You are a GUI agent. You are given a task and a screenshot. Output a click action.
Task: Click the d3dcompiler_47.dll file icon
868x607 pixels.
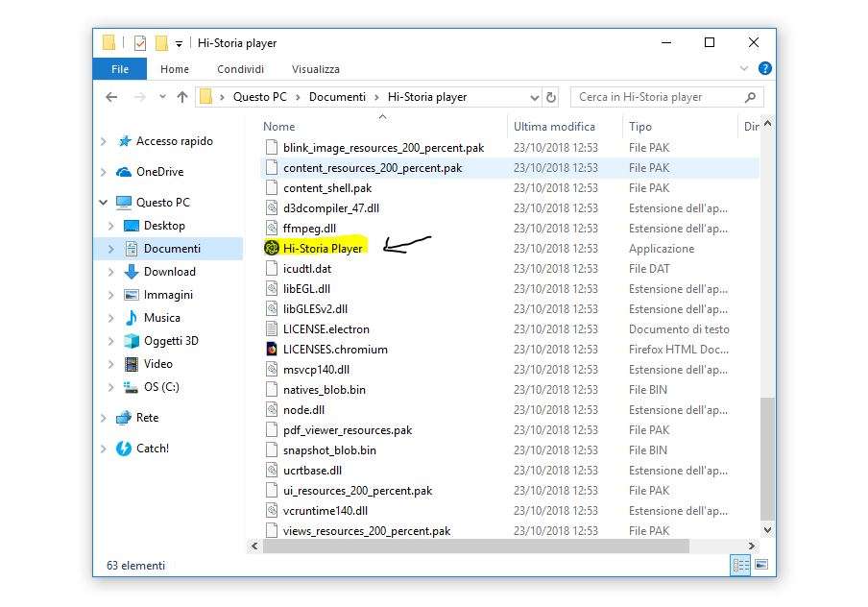(x=271, y=208)
